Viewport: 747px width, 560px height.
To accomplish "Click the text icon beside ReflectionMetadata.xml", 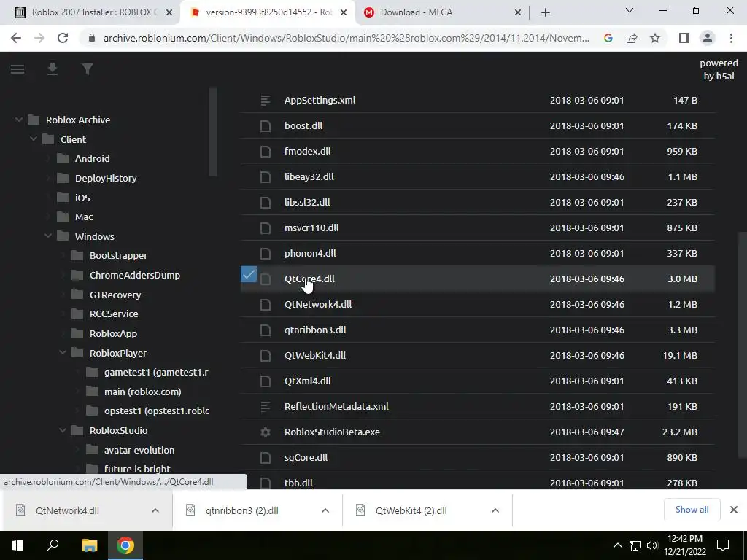I will tap(266, 406).
